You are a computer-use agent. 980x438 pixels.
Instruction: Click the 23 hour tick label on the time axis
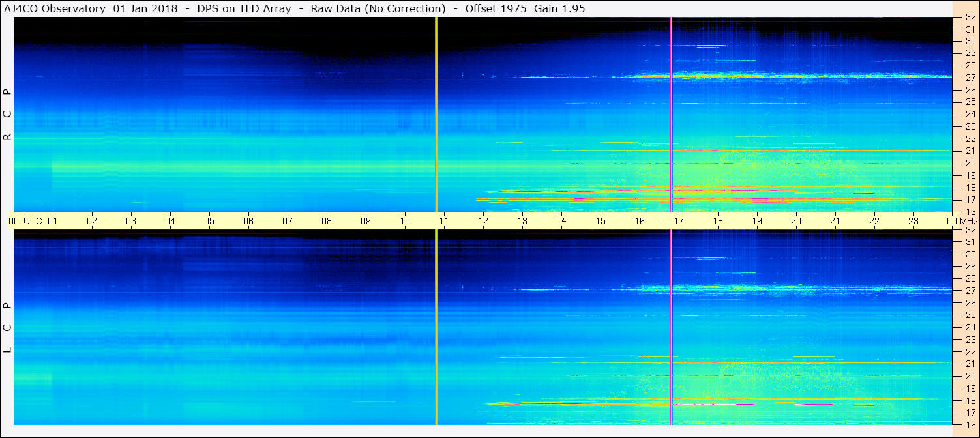(x=913, y=221)
